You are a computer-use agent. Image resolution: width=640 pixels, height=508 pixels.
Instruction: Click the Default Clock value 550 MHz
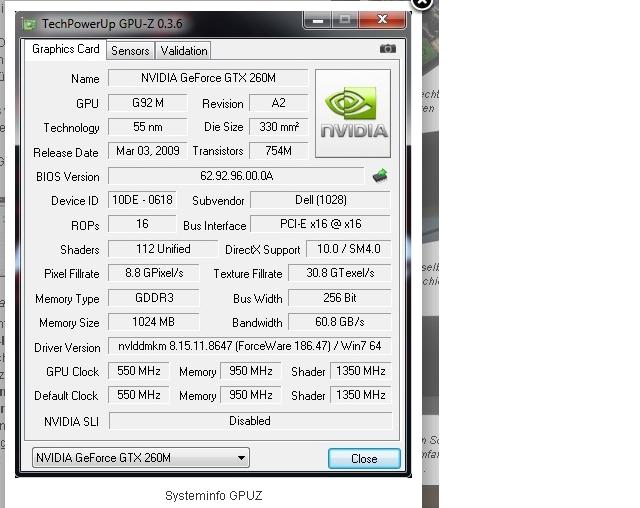tap(139, 395)
